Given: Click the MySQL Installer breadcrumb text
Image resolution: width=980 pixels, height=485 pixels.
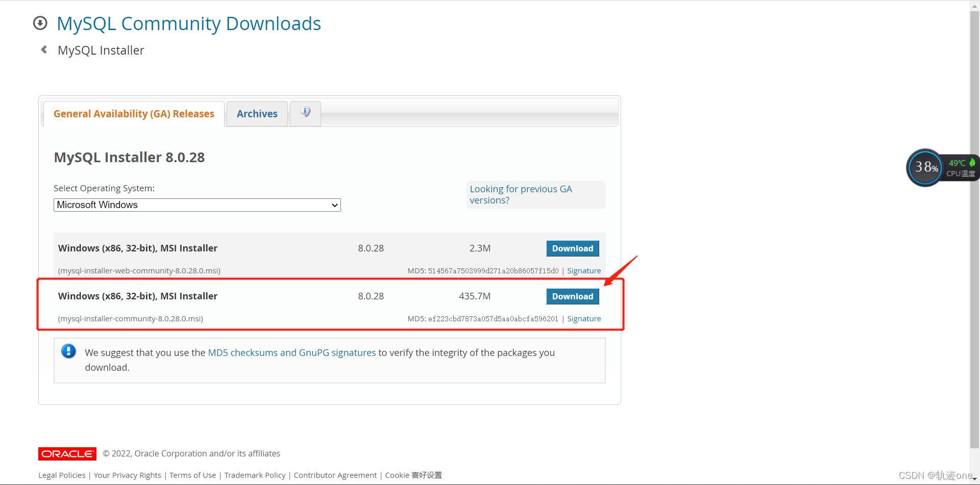Looking at the screenshot, I should (101, 50).
